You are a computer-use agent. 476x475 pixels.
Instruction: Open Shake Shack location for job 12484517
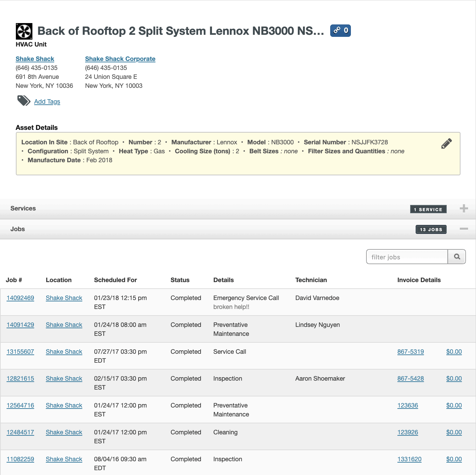[x=64, y=432]
